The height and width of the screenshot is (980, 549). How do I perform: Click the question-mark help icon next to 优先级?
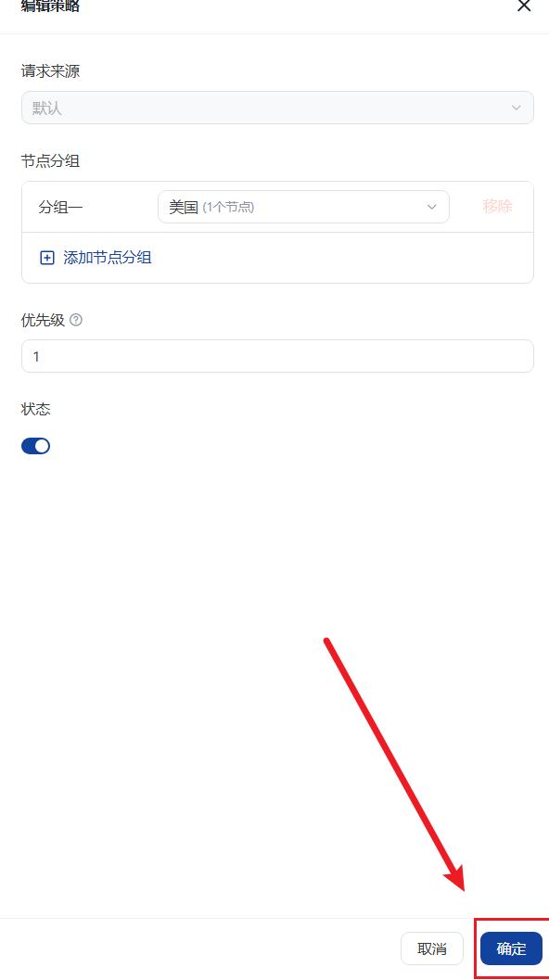click(x=76, y=320)
